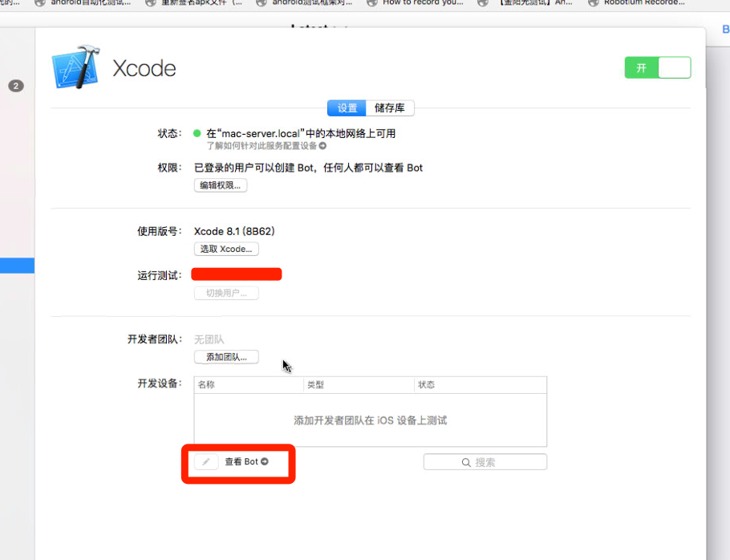
Task: Click the arrow icon beside 了解如何针对此服务配置设备
Action: pos(322,146)
